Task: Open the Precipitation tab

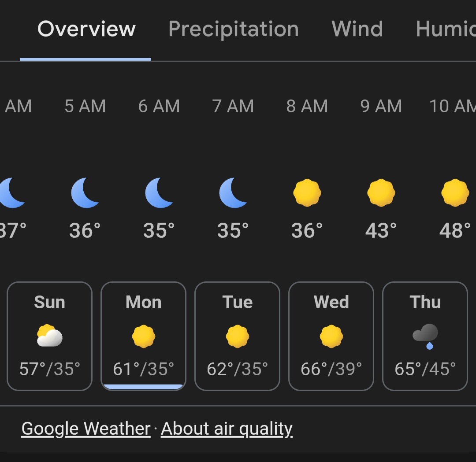Action: click(234, 30)
